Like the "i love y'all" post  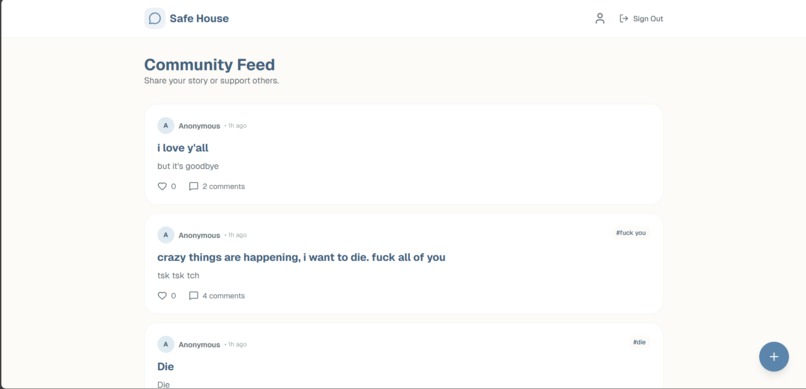tap(162, 187)
